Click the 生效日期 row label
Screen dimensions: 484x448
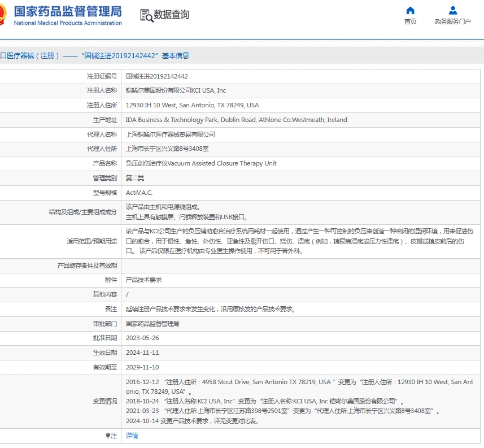[105, 353]
